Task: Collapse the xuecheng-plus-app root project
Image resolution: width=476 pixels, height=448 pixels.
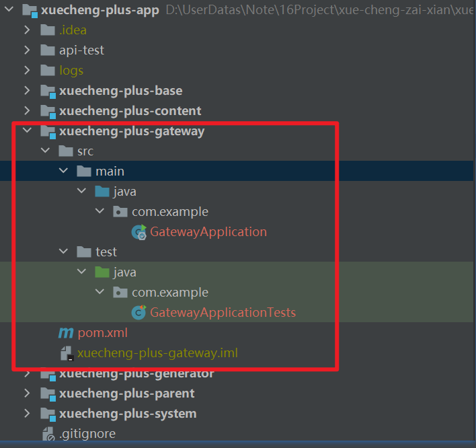Action: (9, 9)
